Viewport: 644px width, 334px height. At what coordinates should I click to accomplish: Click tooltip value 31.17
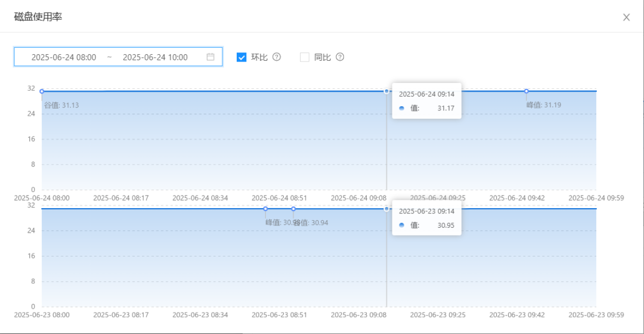(x=445, y=108)
